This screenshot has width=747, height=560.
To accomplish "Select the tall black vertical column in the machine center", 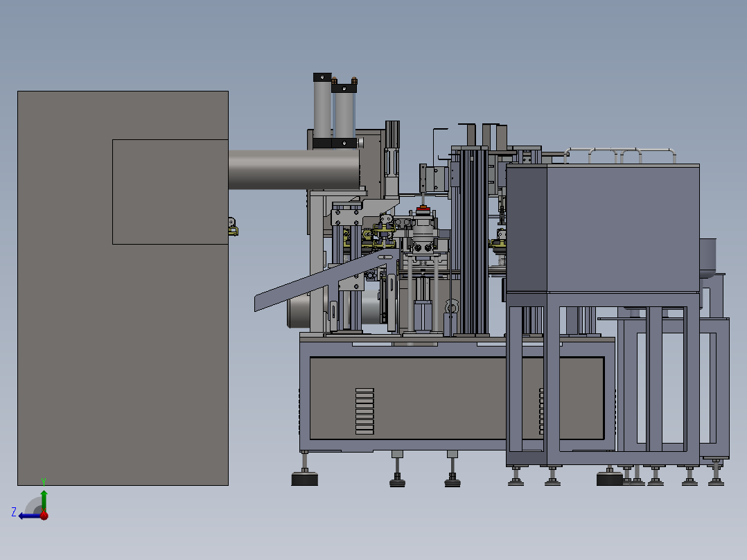I will tap(473, 241).
